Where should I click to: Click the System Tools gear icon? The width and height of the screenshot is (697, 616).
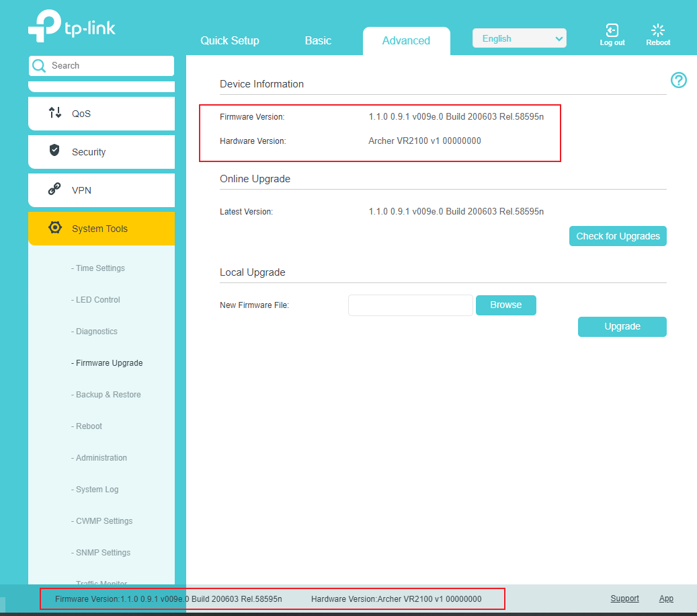[x=54, y=227]
